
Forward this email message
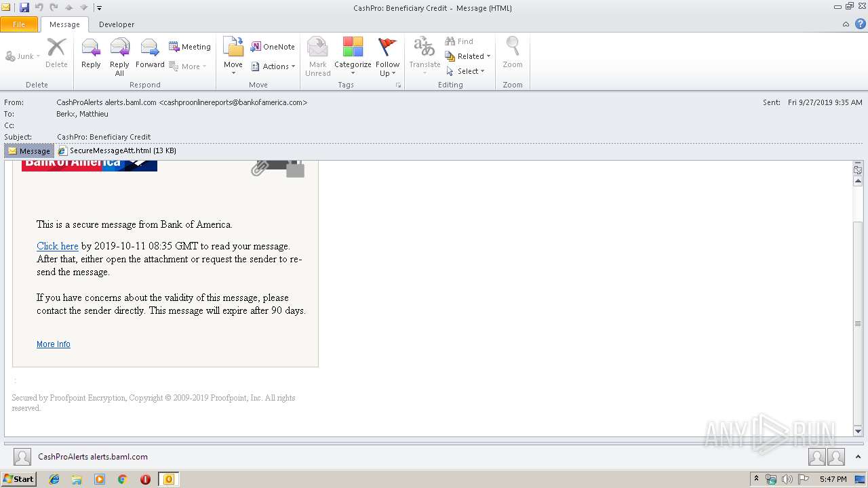150,54
